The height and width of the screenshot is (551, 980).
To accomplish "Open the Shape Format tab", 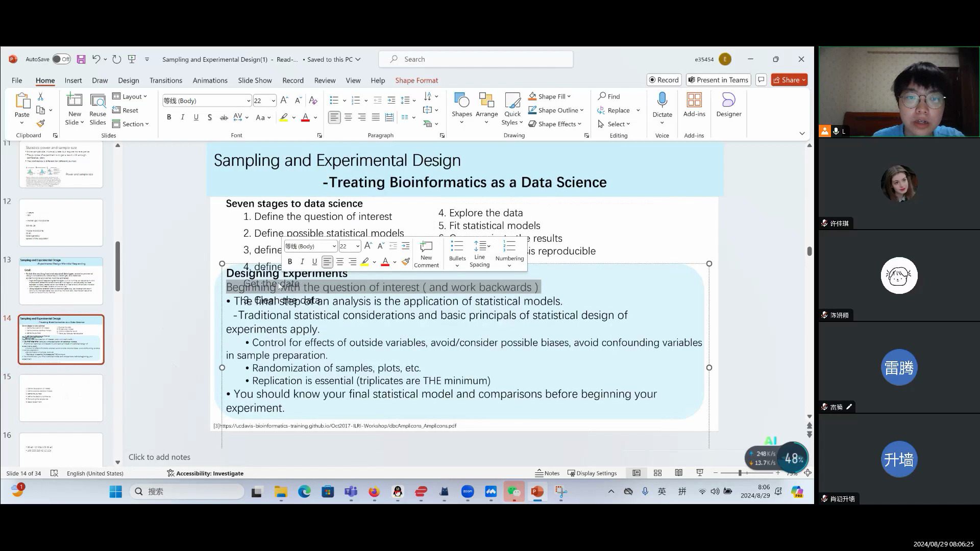I will (416, 80).
